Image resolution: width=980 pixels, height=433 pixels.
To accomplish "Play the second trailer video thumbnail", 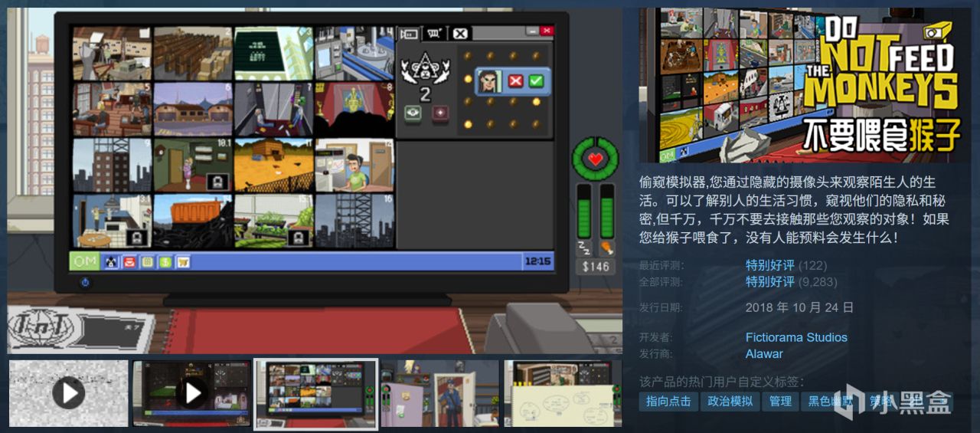I will coord(192,393).
